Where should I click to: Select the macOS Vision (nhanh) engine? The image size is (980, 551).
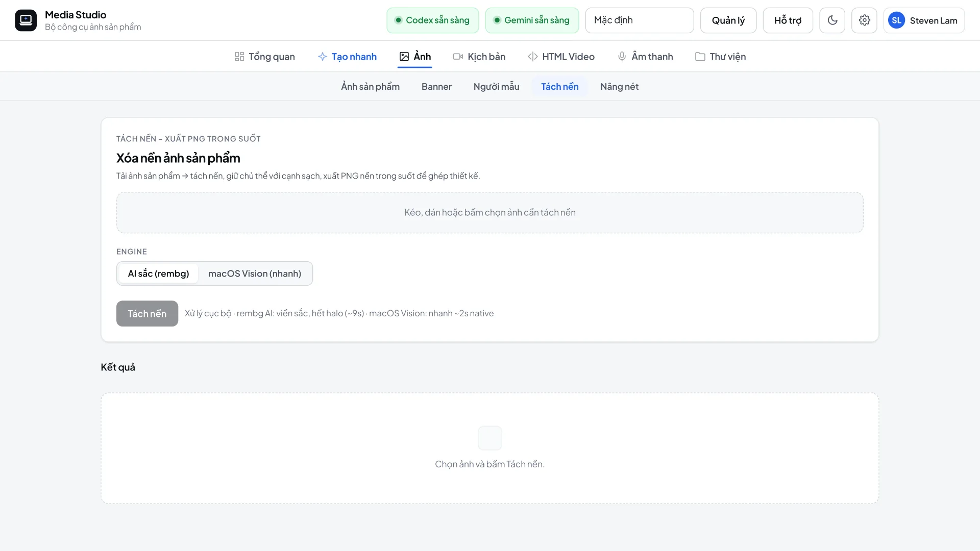click(x=255, y=274)
